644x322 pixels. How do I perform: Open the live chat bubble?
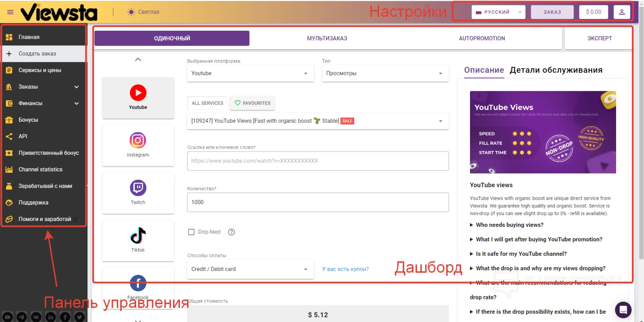(623, 310)
